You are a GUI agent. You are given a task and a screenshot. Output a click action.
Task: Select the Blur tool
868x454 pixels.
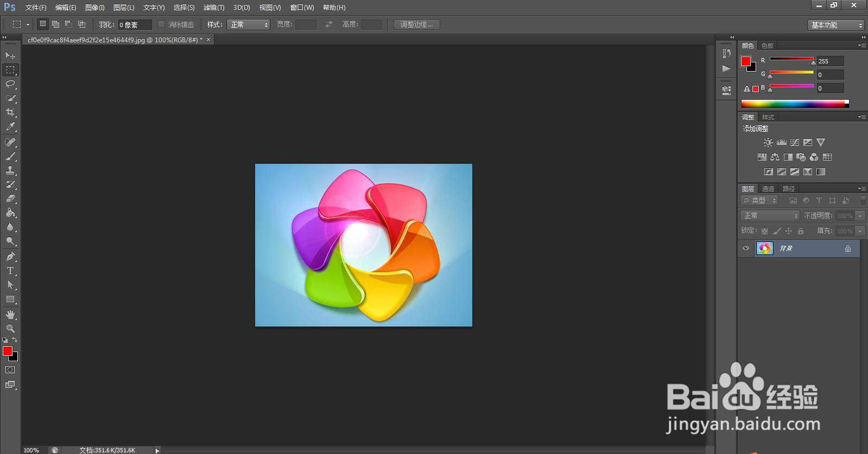pyautogui.click(x=10, y=227)
